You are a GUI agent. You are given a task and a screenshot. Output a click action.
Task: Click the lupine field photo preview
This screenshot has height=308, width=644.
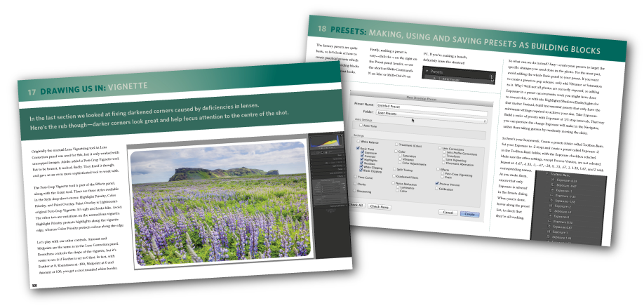220,203
